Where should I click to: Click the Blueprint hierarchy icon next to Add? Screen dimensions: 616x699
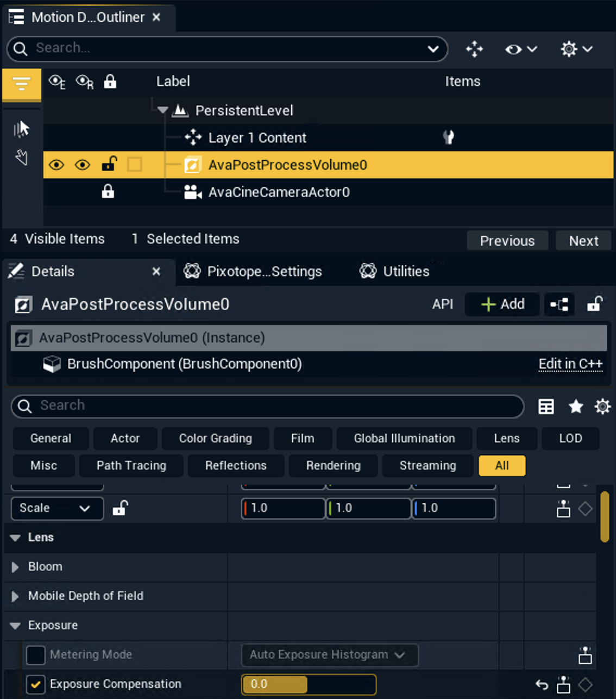coord(559,304)
